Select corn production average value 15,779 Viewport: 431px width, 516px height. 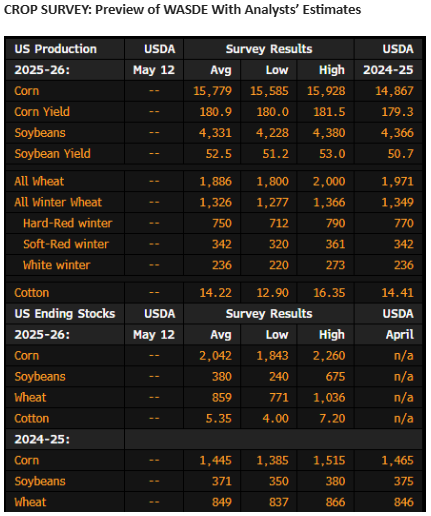pos(213,91)
